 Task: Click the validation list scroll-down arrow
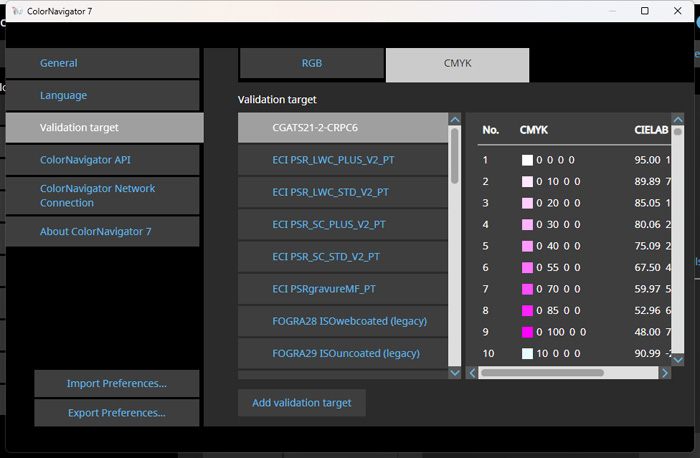click(454, 373)
